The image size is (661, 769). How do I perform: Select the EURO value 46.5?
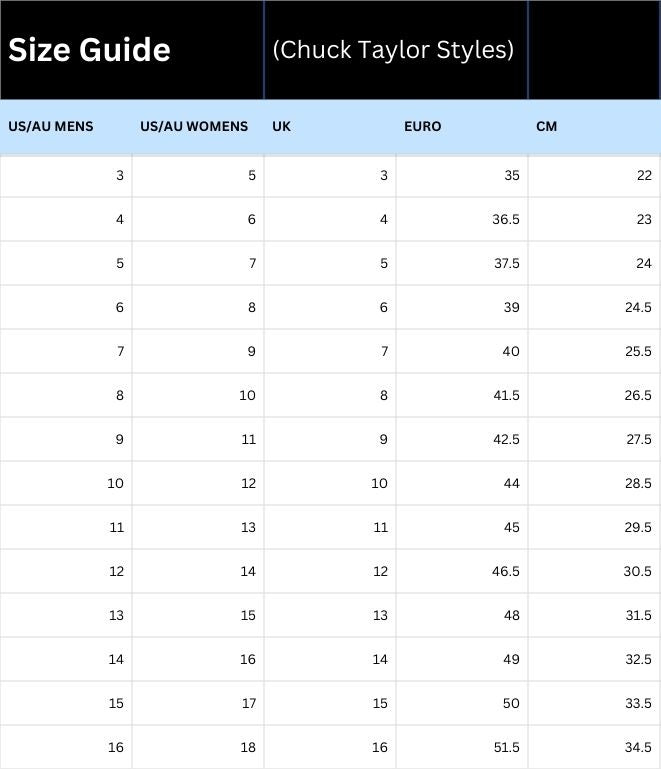point(506,571)
